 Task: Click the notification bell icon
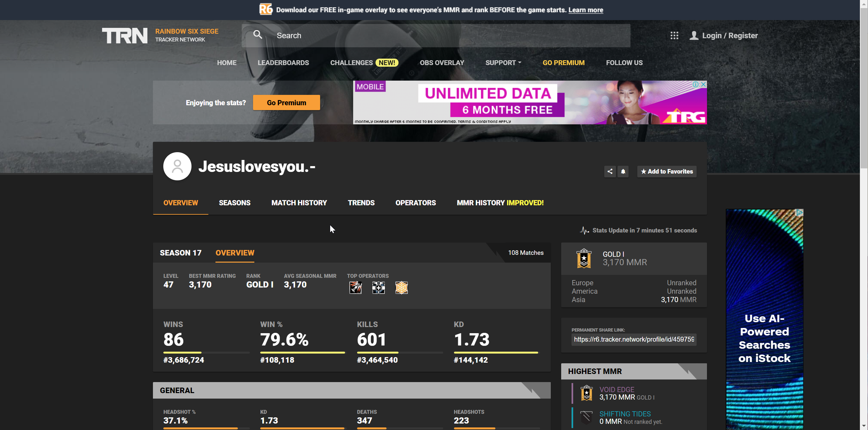coord(623,171)
